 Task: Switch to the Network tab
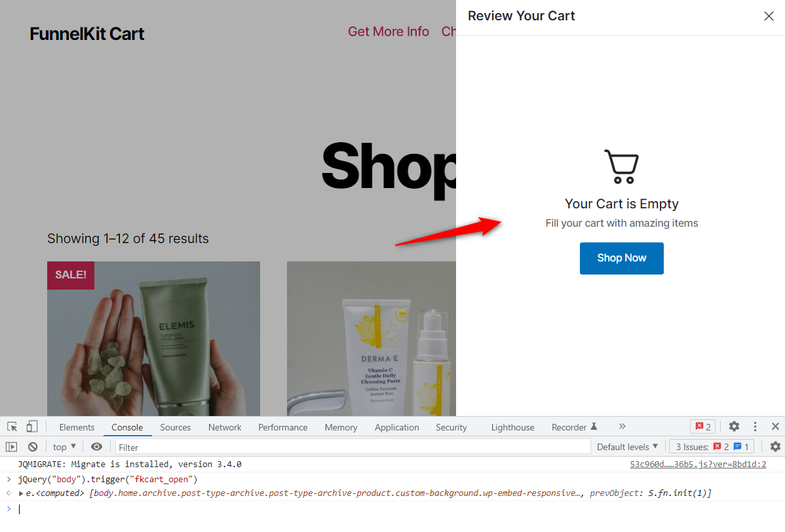tap(225, 427)
